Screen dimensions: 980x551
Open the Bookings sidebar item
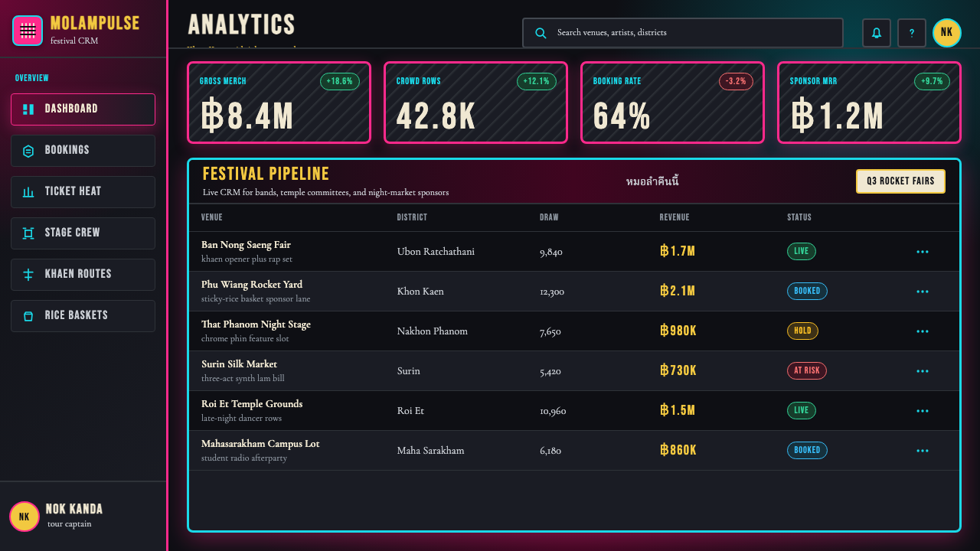[x=83, y=151]
